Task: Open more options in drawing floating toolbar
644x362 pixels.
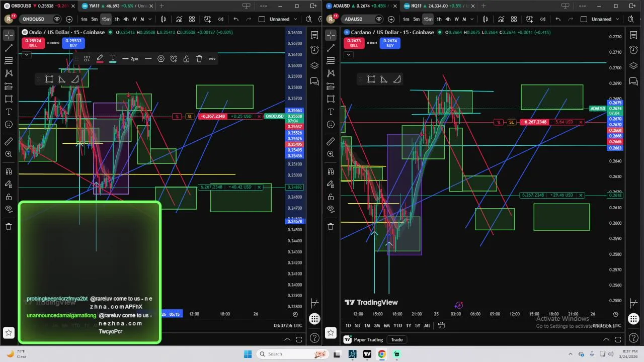Action: 212,59
